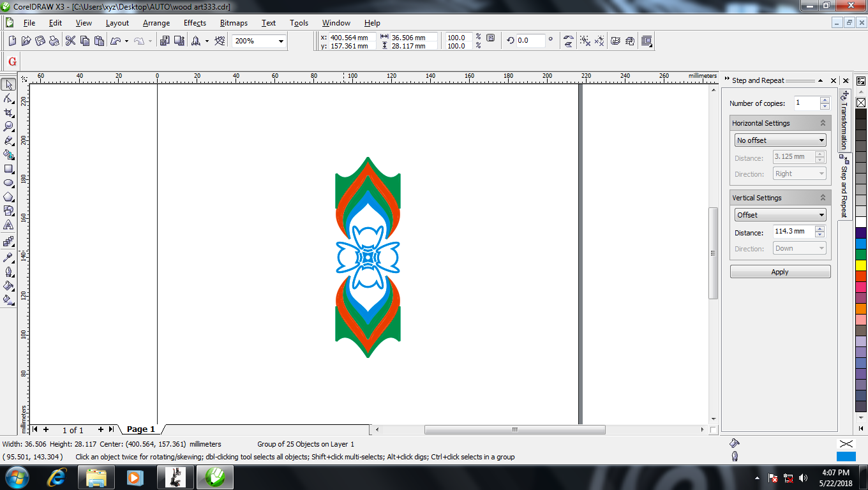Select the Page 1 tab
This screenshot has height=490, width=868.
pyautogui.click(x=141, y=429)
